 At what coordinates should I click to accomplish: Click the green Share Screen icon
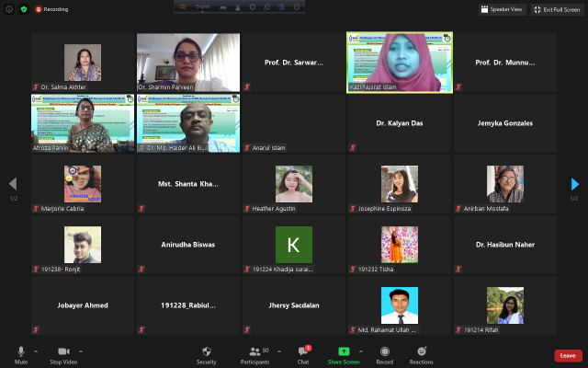pos(344,351)
